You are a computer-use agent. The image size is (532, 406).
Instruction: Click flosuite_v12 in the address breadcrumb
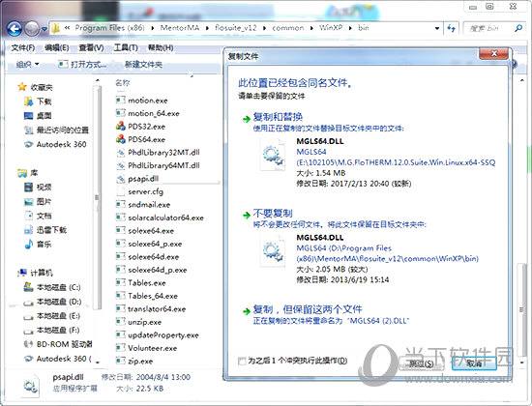click(235, 28)
